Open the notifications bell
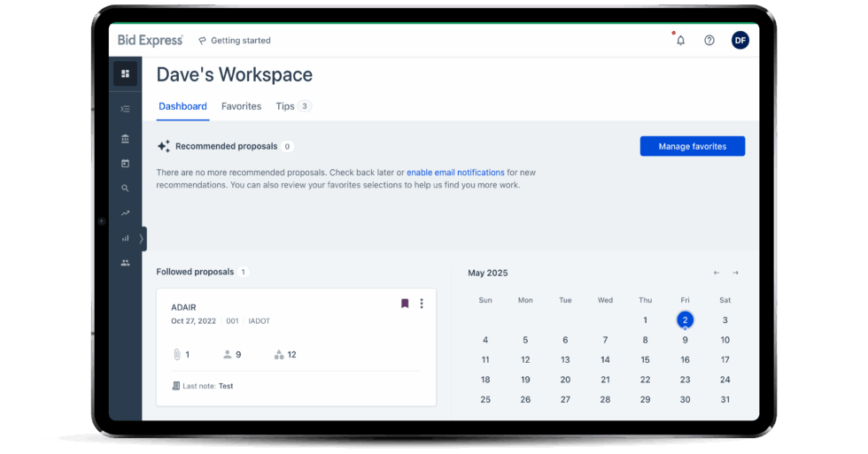868x454 pixels. coord(680,40)
